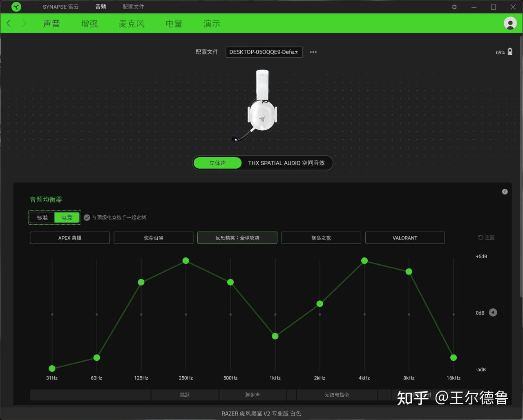The height and width of the screenshot is (420, 523).
Task: Choose the 反恐精英:全球攻势 preset
Action: pos(237,238)
